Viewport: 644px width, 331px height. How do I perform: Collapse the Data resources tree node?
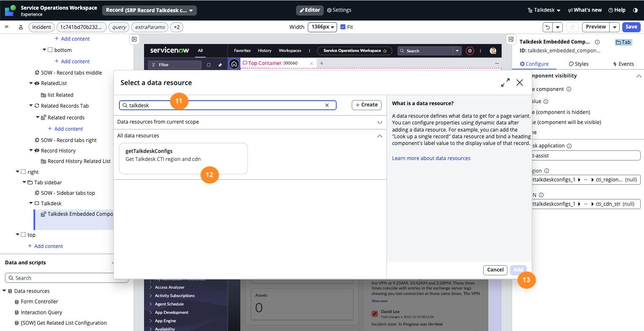point(4,291)
